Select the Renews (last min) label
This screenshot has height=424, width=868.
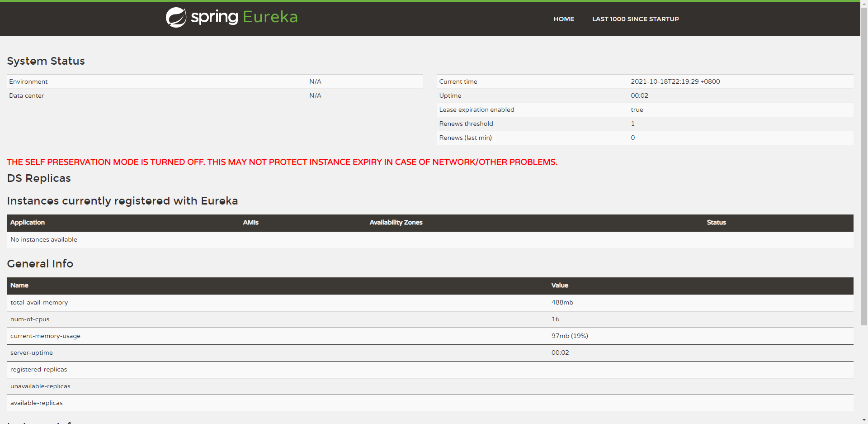point(465,138)
